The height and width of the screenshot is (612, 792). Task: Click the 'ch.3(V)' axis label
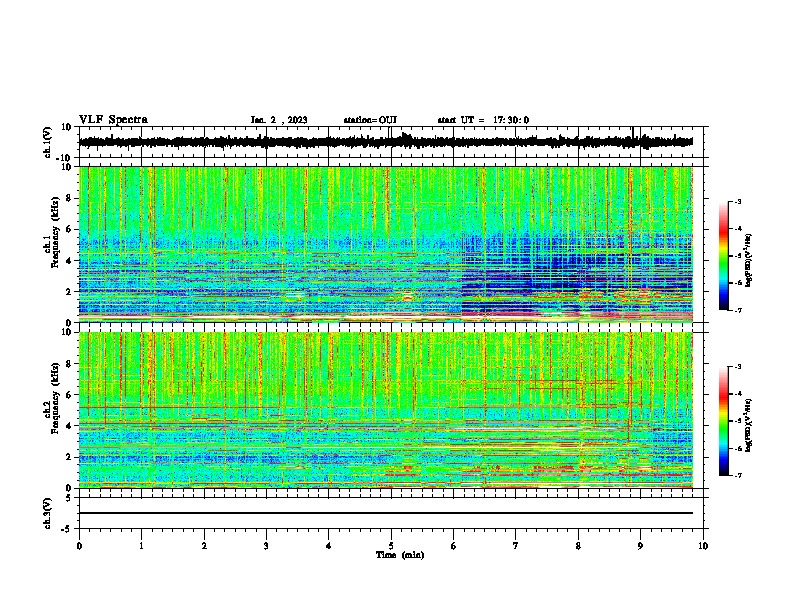pyautogui.click(x=48, y=513)
